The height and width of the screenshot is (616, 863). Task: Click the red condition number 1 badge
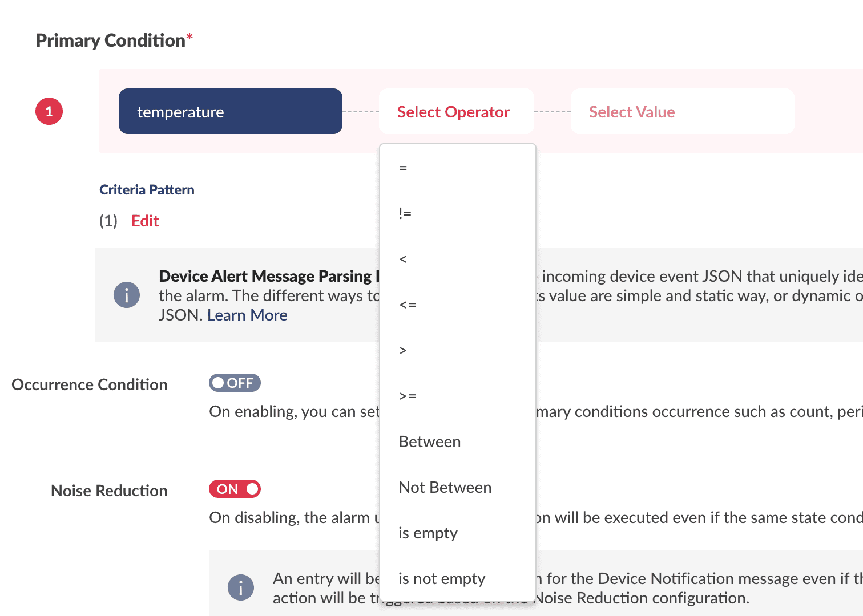tap(49, 111)
